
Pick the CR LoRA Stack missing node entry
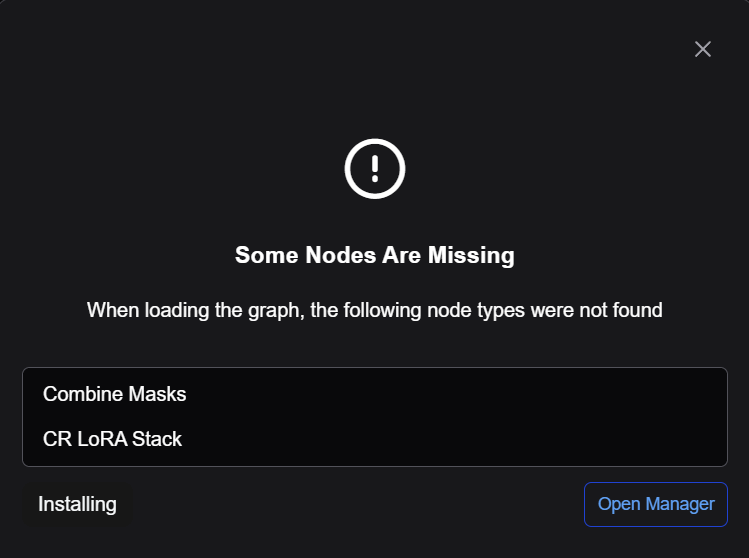[x=112, y=439]
